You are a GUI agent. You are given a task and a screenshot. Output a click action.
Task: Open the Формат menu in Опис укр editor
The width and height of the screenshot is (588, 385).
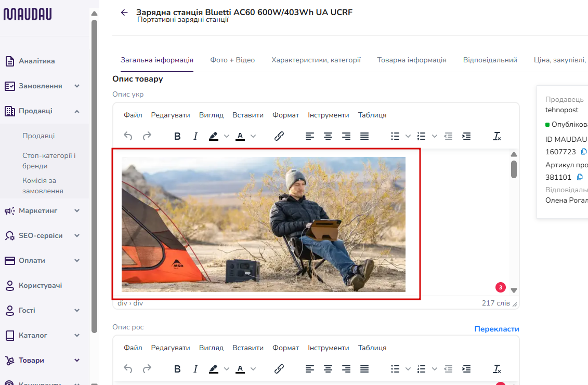click(285, 115)
